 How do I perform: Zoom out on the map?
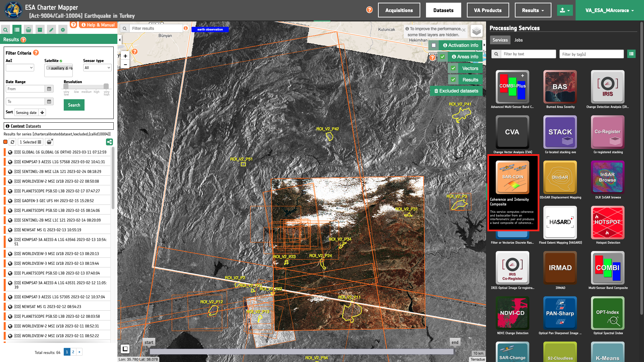click(125, 64)
